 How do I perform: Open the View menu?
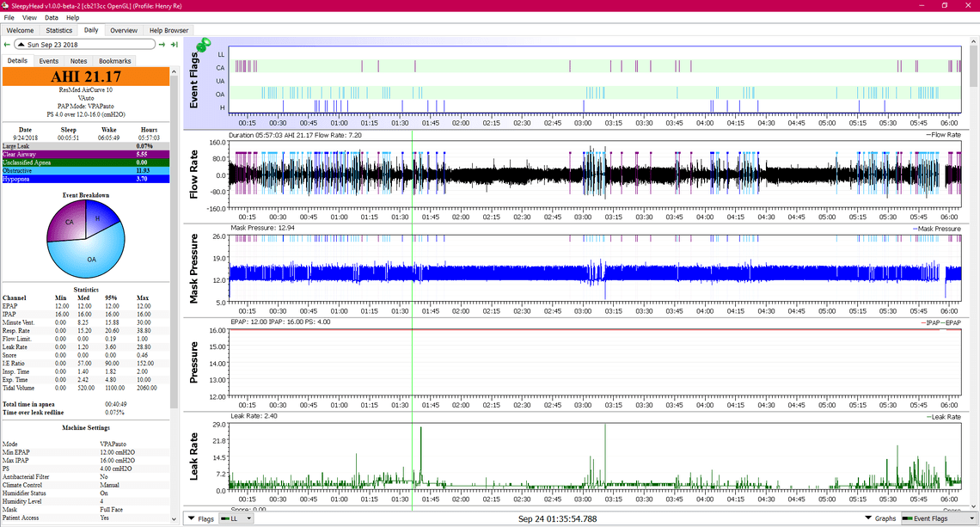point(29,17)
